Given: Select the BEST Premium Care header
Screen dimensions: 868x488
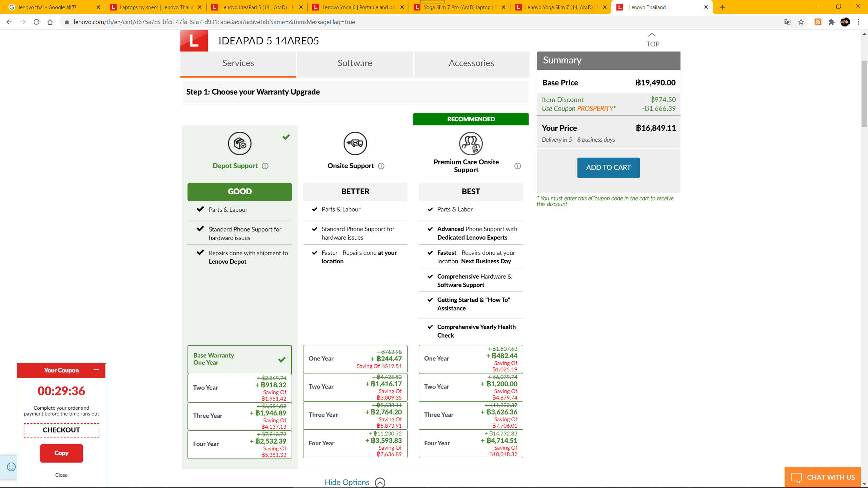Looking at the screenshot, I should (471, 192).
